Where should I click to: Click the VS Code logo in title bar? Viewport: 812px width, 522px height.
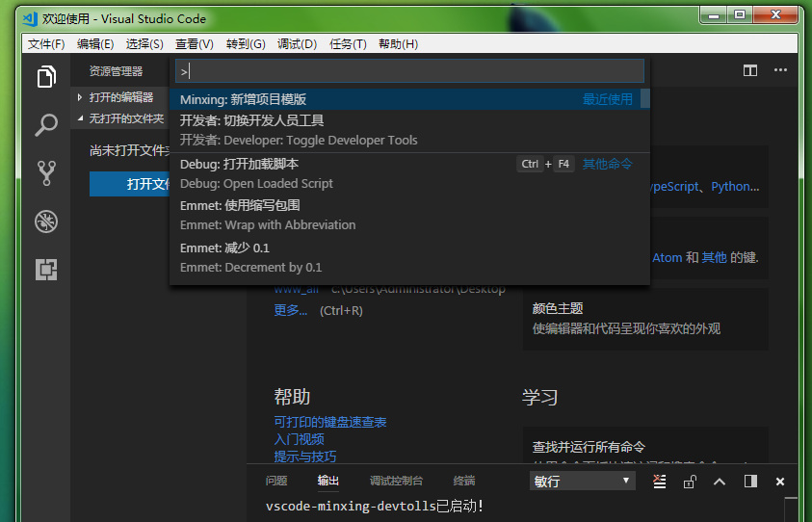click(30, 18)
